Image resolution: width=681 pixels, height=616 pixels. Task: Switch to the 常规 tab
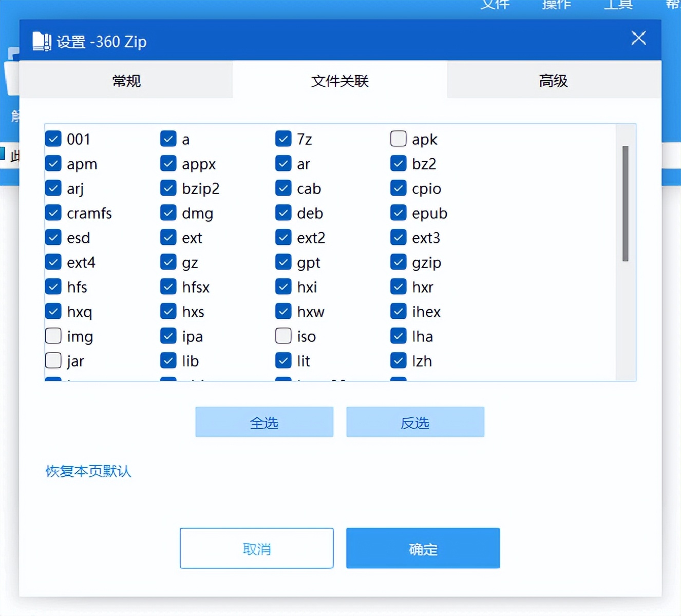126,80
